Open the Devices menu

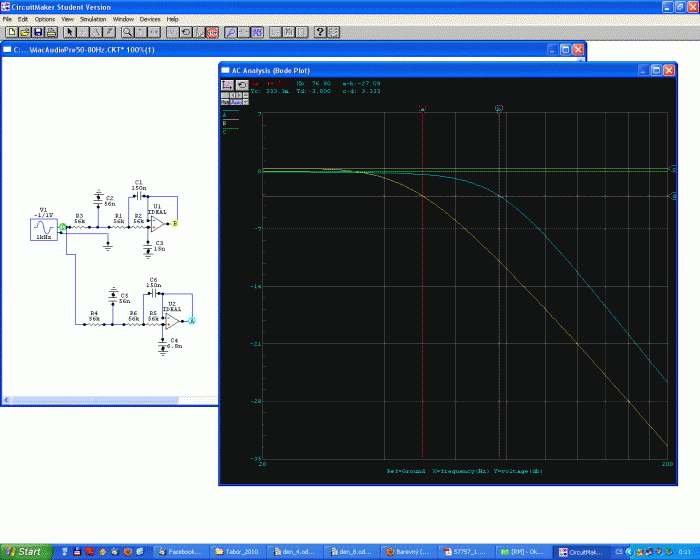tap(149, 19)
